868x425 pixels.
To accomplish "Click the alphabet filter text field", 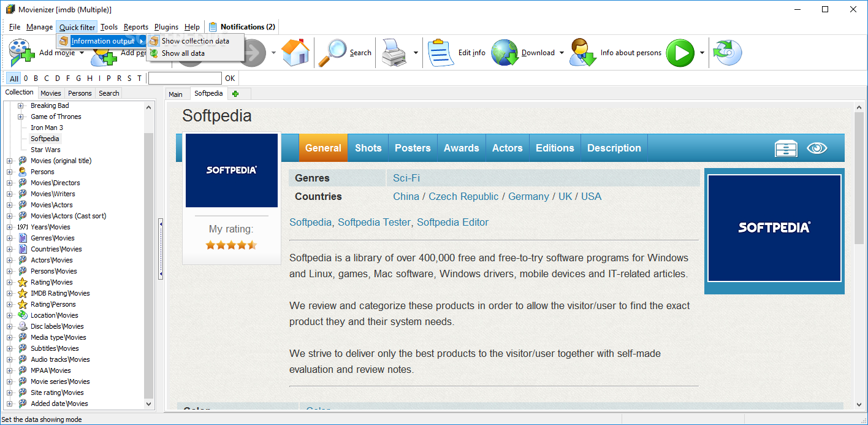I will [x=185, y=78].
